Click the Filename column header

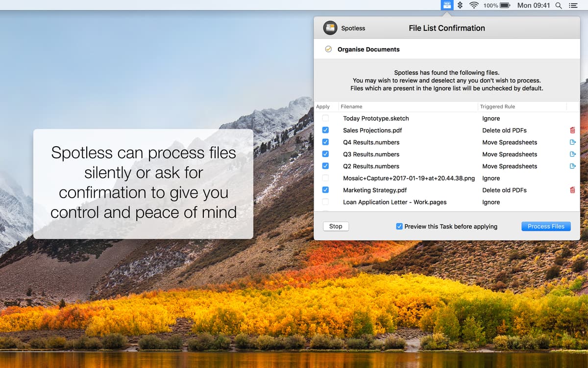(x=354, y=106)
